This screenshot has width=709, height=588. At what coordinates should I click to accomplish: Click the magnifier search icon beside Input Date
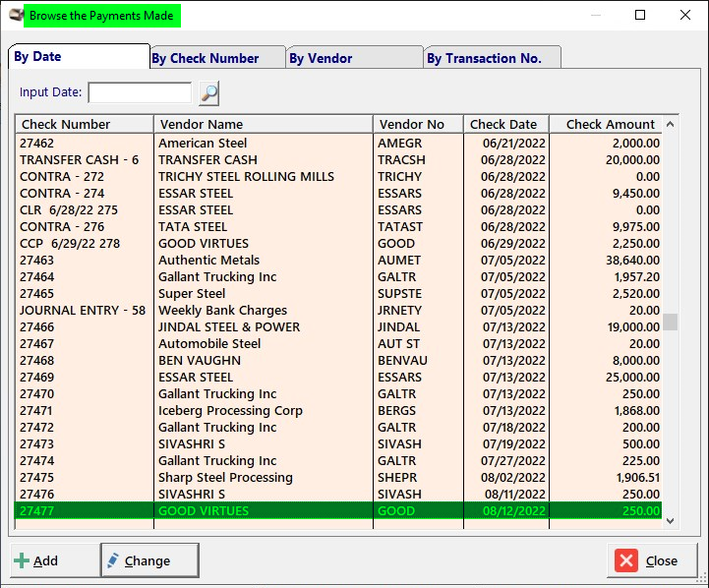point(208,93)
